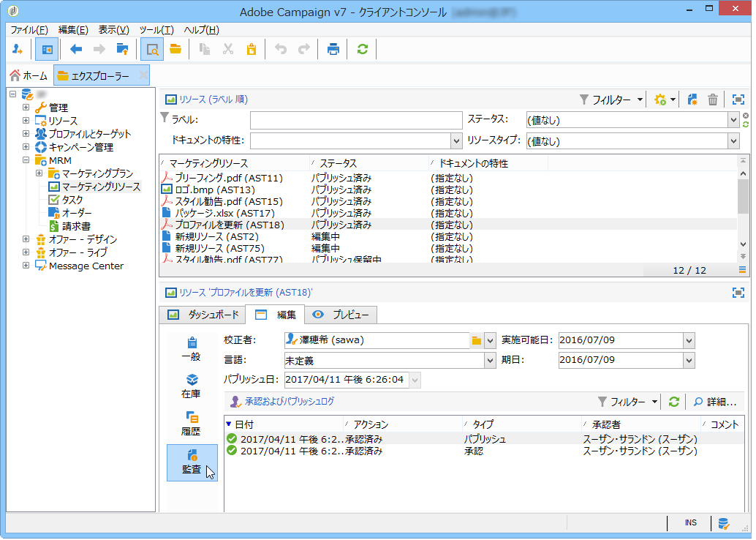The width and height of the screenshot is (756, 540).
Task: Click the print toolbar icon
Action: 333,49
